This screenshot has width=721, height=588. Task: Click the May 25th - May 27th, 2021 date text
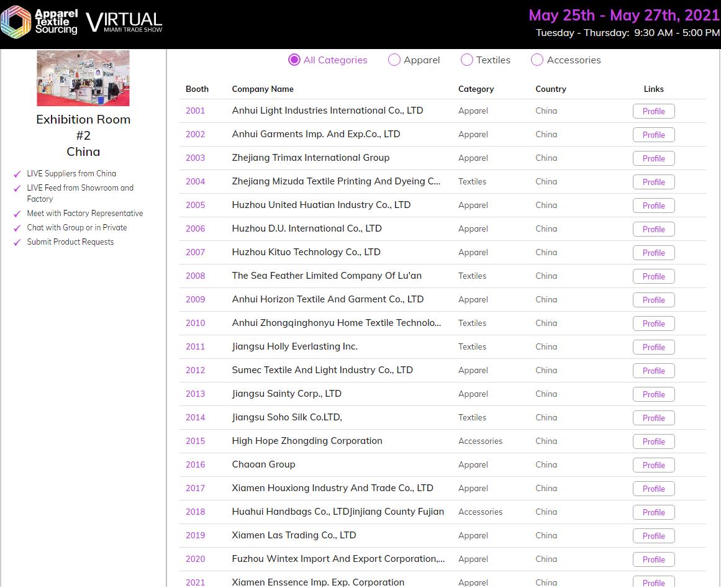(x=624, y=15)
